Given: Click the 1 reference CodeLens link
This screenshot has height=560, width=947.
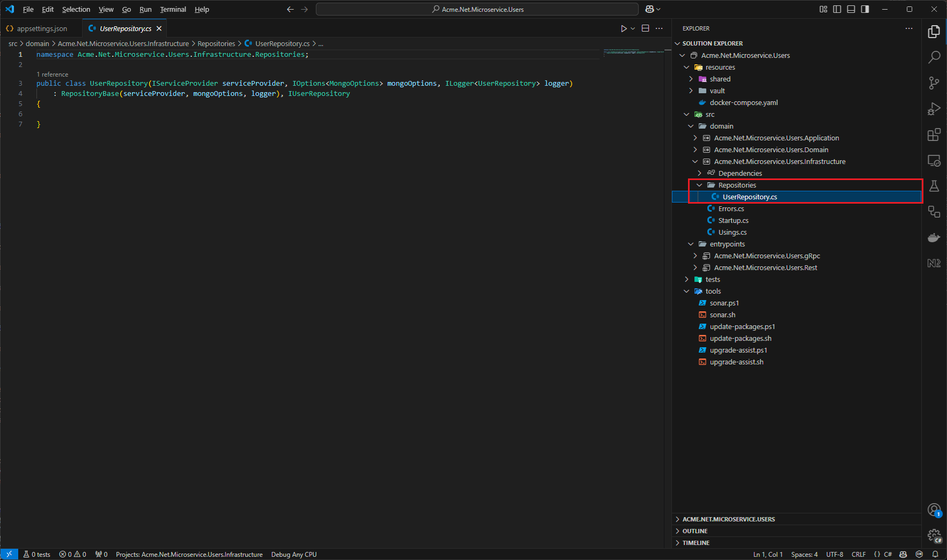Looking at the screenshot, I should click(53, 74).
